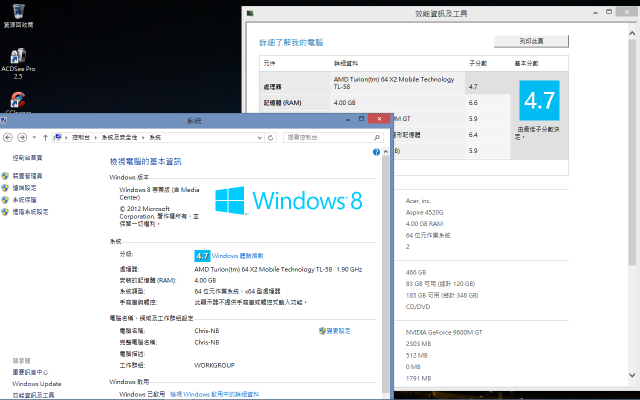Open 遠端設定 link in sidebar

coord(24,188)
